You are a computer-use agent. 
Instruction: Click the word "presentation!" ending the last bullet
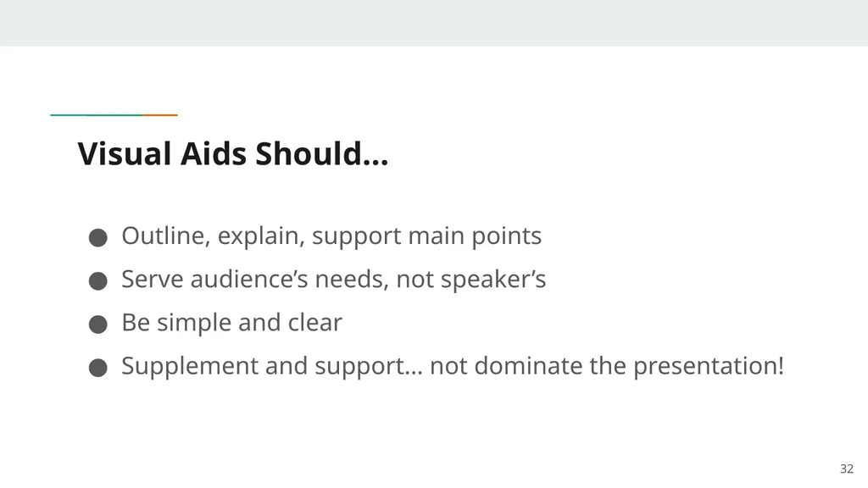(x=709, y=367)
